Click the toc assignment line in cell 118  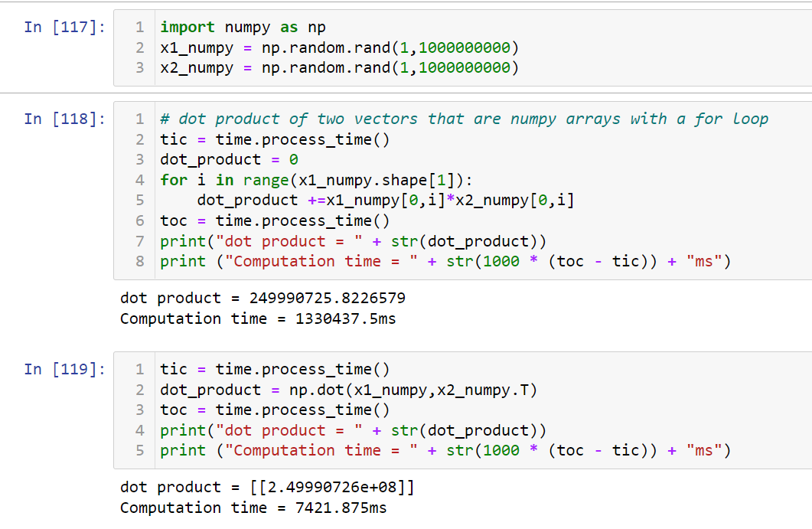coord(275,220)
